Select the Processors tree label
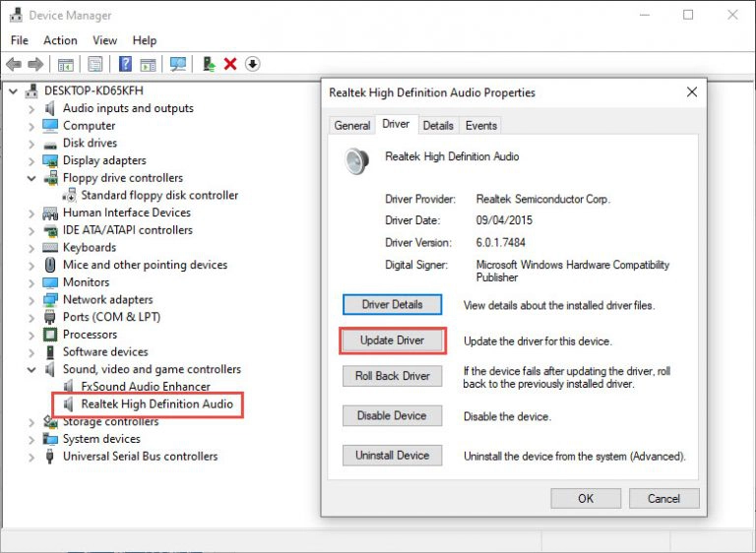 click(91, 335)
